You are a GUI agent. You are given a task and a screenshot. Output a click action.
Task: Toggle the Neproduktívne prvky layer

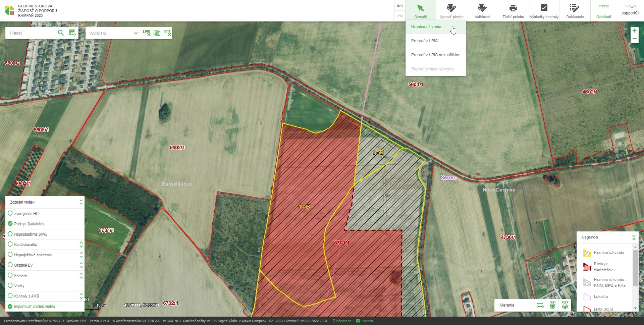tap(10, 234)
